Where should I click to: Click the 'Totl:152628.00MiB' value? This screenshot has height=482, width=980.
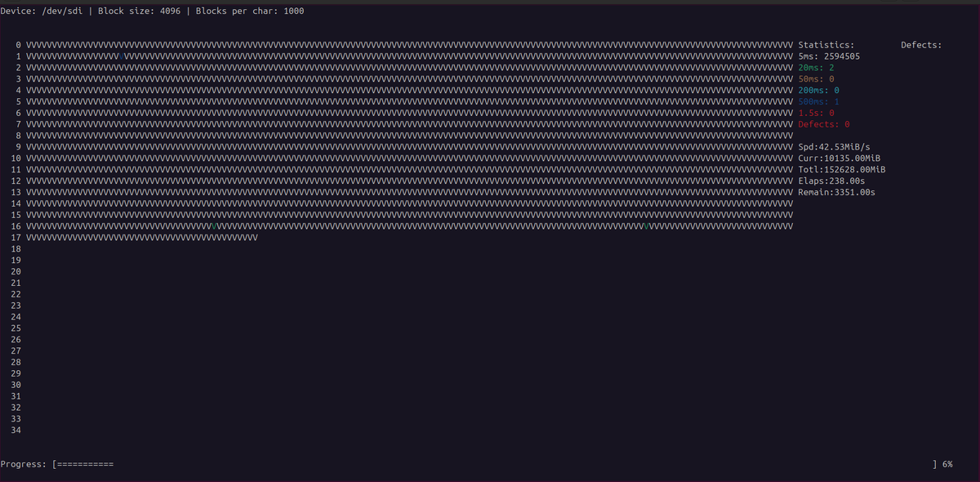point(842,170)
